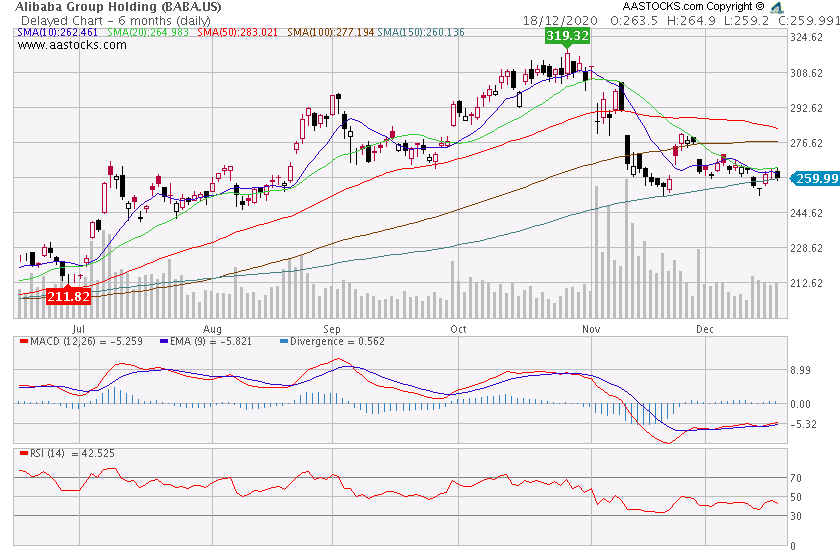Click the 'SMA(100):277.194' legend
840x560 pixels.
[x=331, y=32]
